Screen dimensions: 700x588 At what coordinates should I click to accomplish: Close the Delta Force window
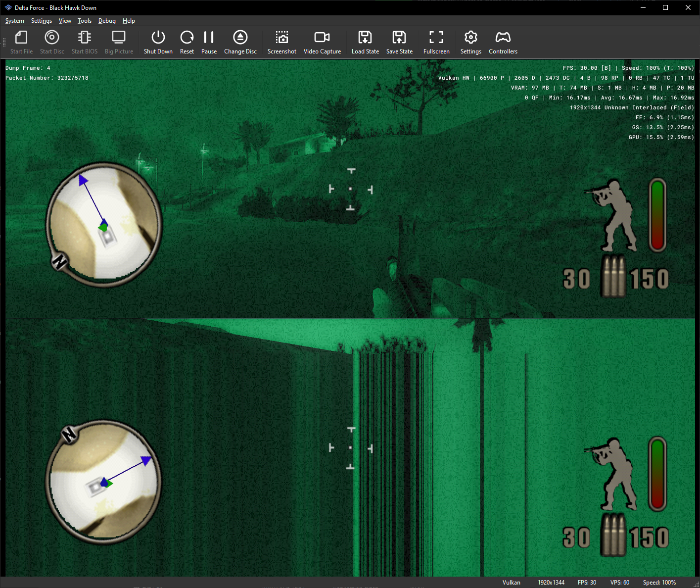pyautogui.click(x=688, y=7)
